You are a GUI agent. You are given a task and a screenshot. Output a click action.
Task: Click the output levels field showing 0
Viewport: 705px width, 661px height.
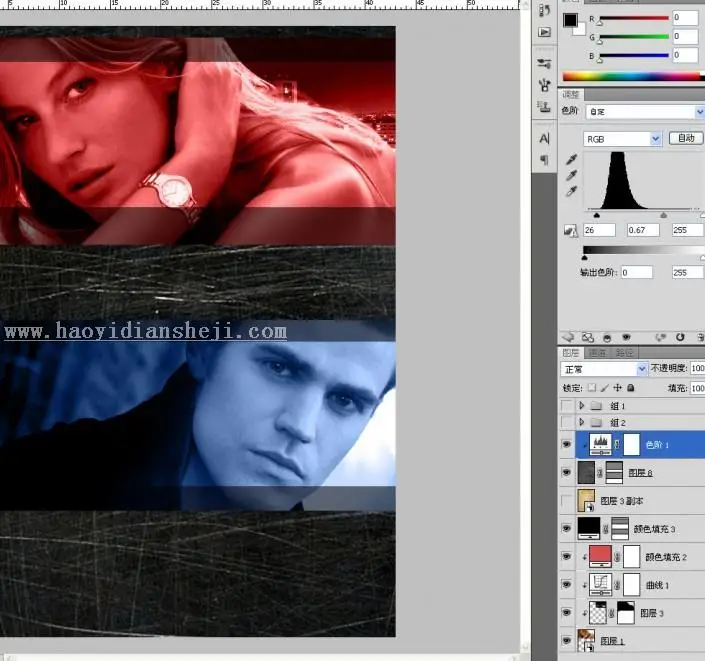click(x=637, y=272)
